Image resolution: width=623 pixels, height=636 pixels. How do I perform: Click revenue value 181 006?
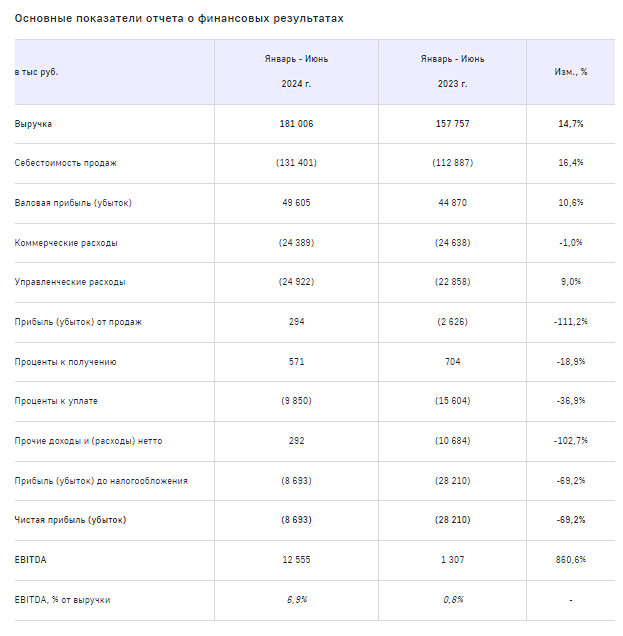tap(295, 123)
